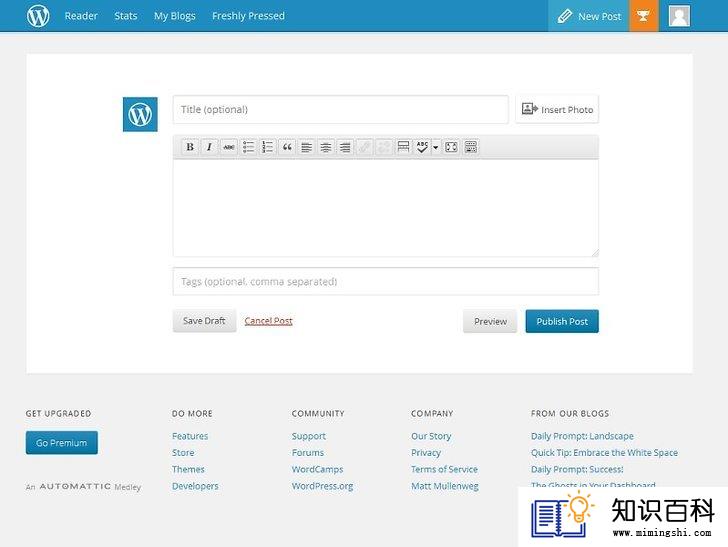Align text right
The height and width of the screenshot is (547, 728).
click(x=345, y=147)
